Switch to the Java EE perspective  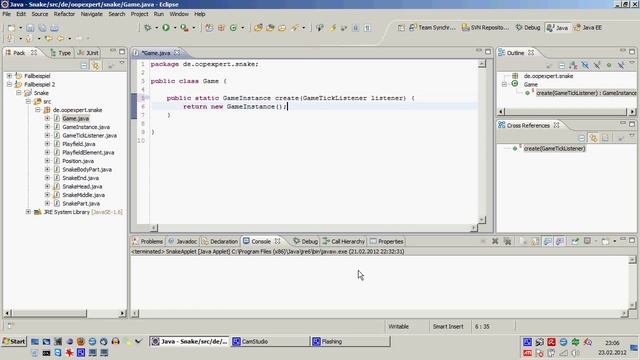(x=588, y=27)
